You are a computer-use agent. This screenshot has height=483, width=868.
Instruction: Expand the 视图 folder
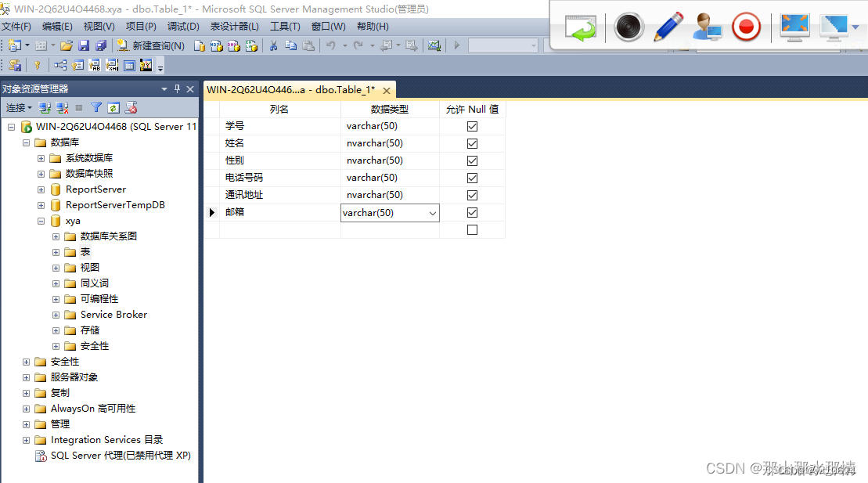56,268
